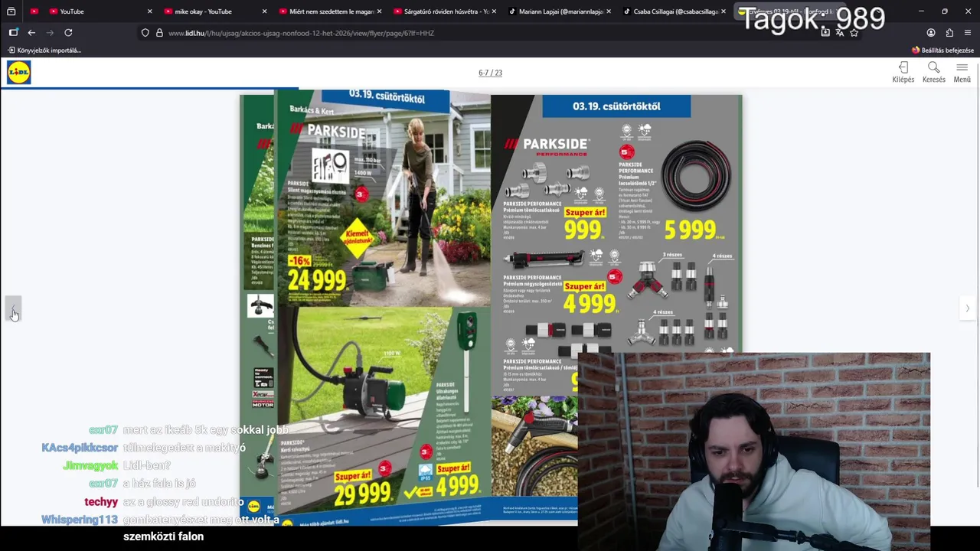Open Könyvjelzők importálá... bookmarks item
Image resolution: width=980 pixels, height=551 pixels.
click(x=44, y=51)
